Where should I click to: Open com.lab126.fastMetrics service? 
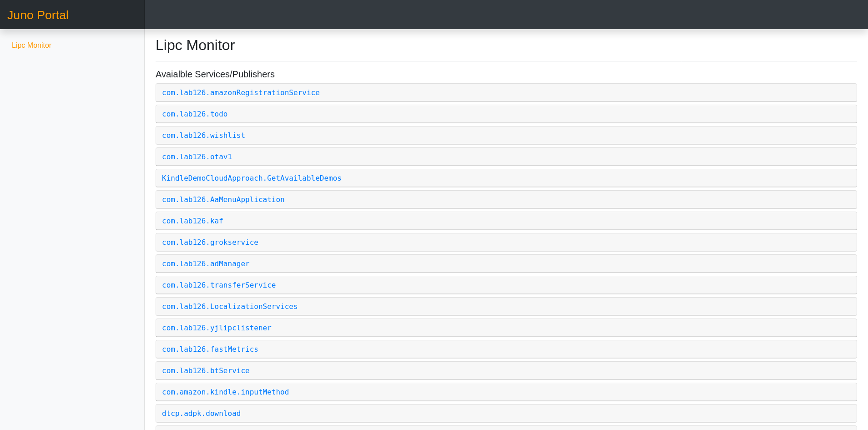click(x=210, y=349)
